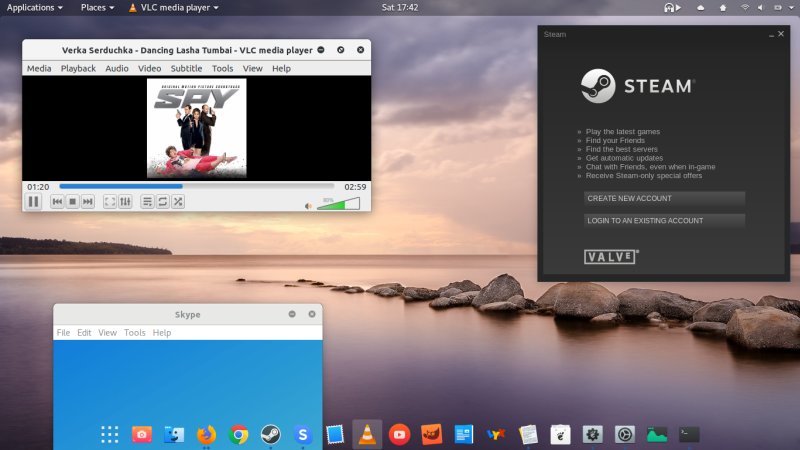This screenshot has width=800, height=450.
Task: Expand the Applications menu in top bar
Action: pos(35,7)
